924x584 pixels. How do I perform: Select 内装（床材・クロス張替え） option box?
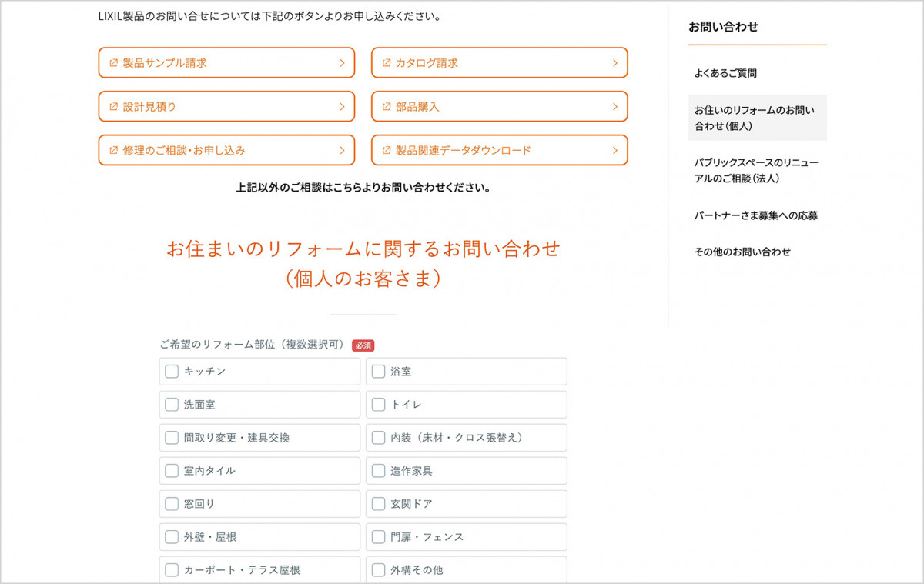click(466, 438)
